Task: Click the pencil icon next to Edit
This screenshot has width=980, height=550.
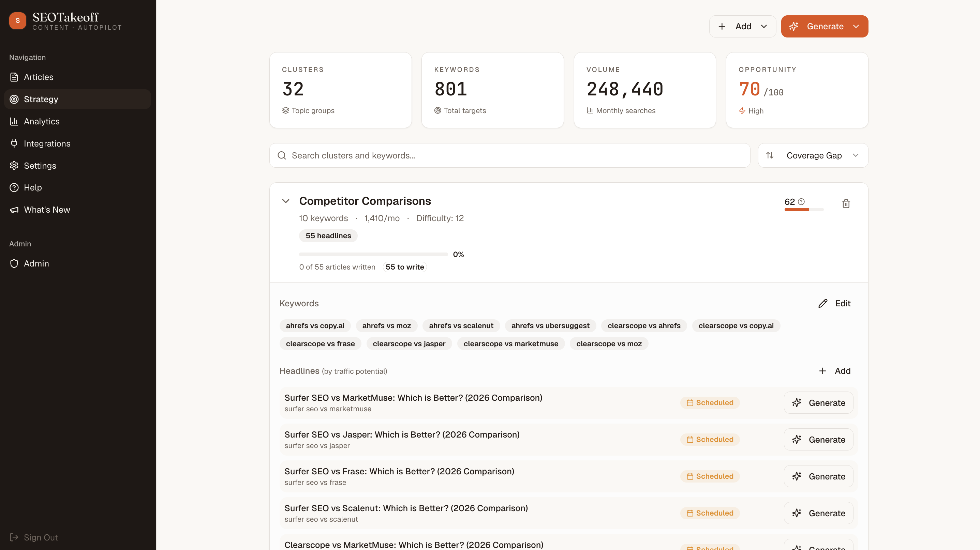Action: click(823, 303)
